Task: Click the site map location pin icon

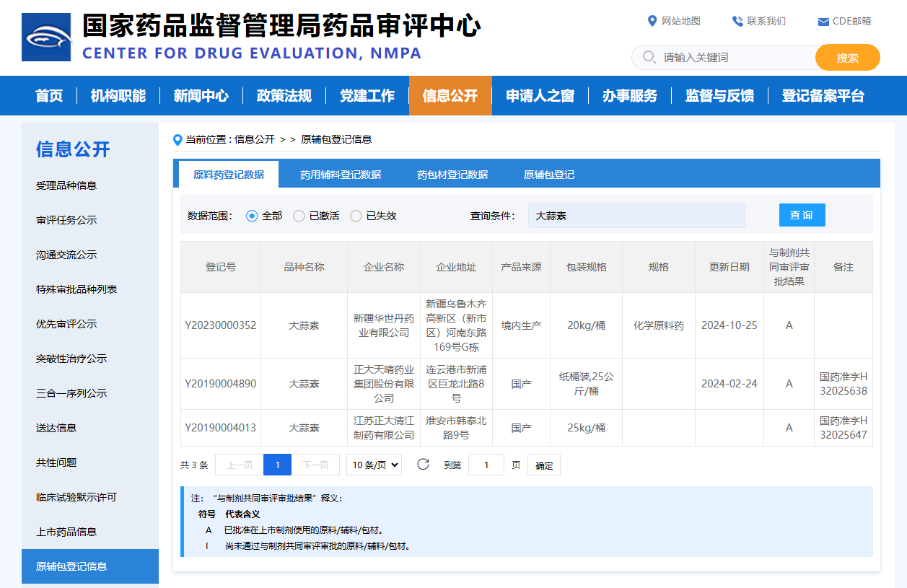Action: [x=652, y=21]
